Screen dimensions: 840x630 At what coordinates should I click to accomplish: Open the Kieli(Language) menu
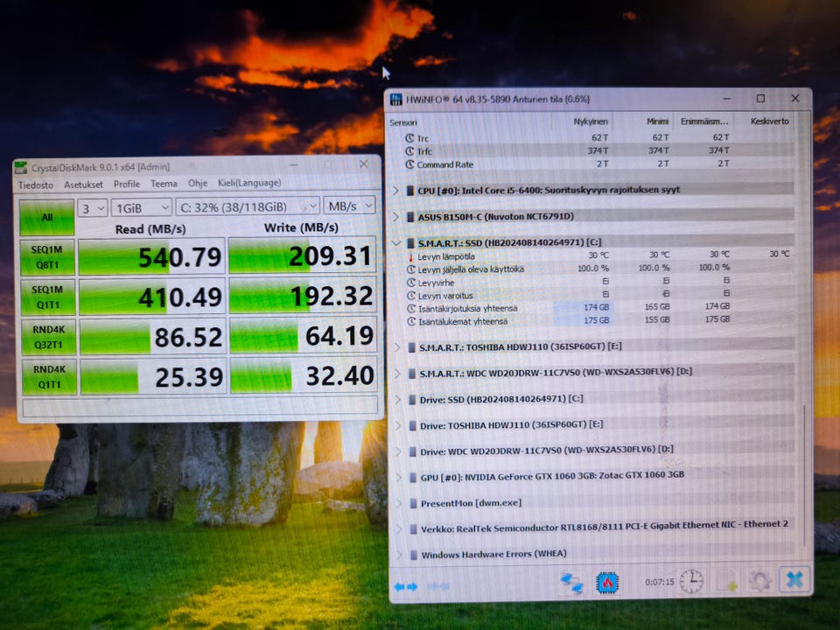coord(249,183)
